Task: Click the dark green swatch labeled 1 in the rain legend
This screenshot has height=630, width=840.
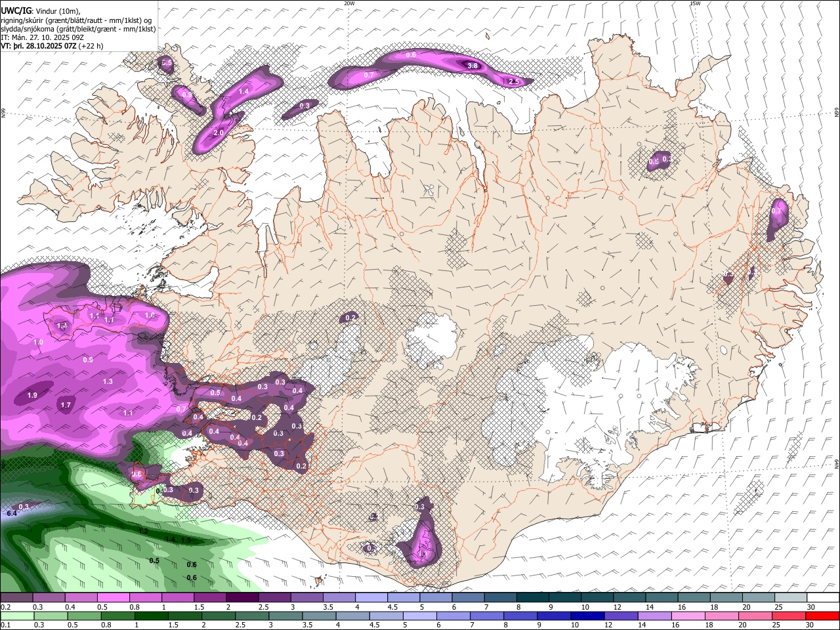Action: pos(150,616)
